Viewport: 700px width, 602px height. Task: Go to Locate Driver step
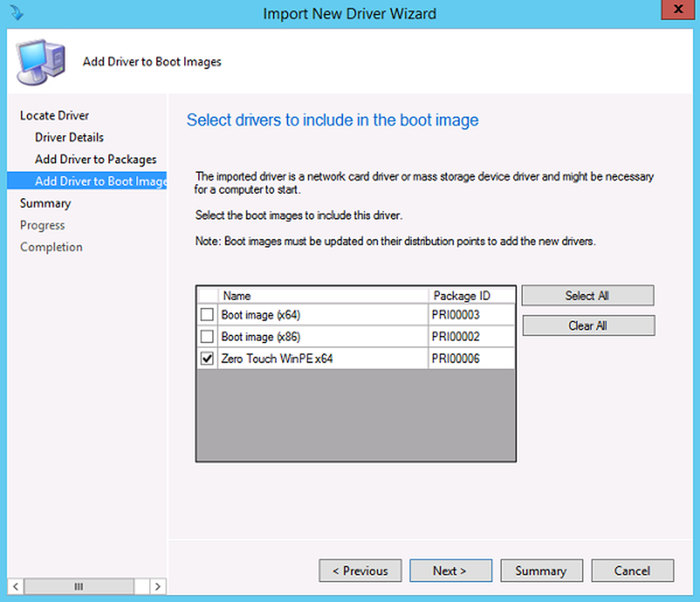click(x=55, y=115)
